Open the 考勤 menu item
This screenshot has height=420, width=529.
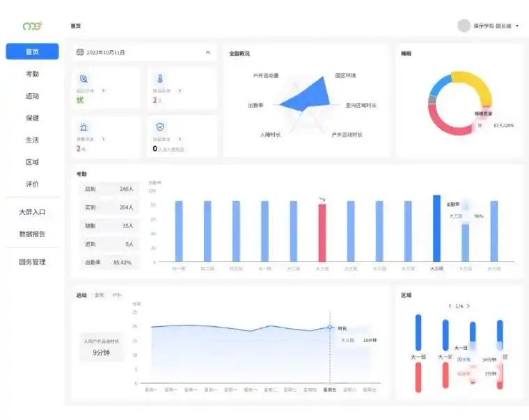click(32, 74)
